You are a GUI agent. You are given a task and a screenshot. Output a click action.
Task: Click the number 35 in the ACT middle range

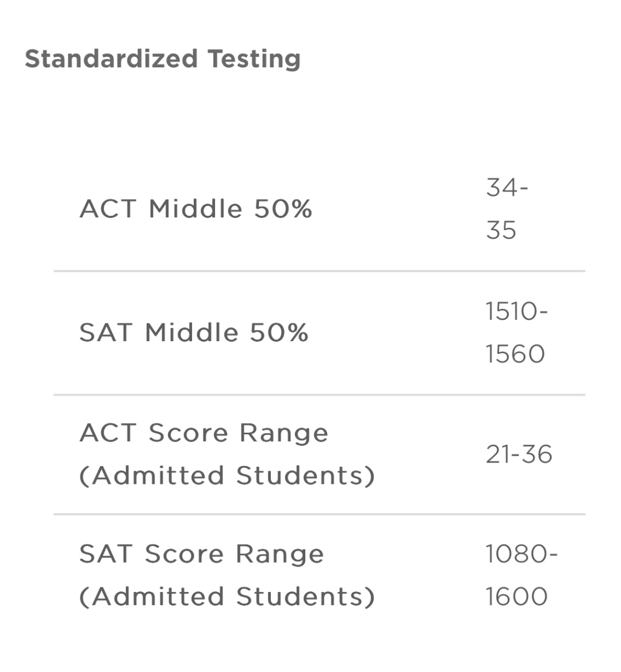click(x=501, y=230)
